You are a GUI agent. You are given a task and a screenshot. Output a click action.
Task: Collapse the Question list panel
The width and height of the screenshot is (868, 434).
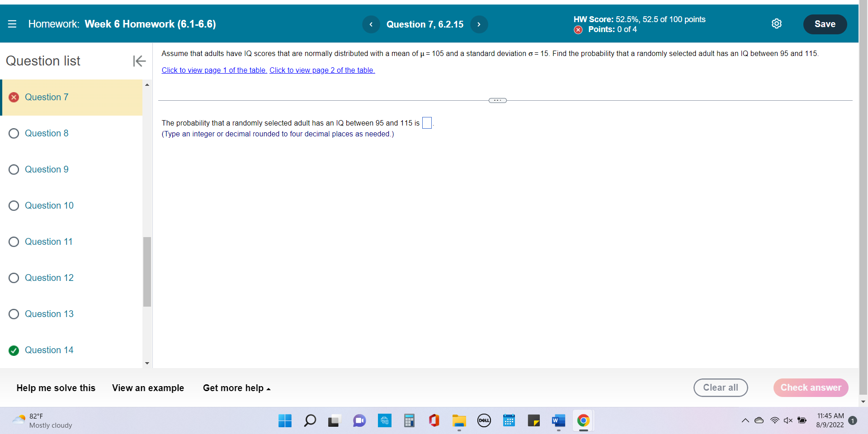[x=139, y=61]
